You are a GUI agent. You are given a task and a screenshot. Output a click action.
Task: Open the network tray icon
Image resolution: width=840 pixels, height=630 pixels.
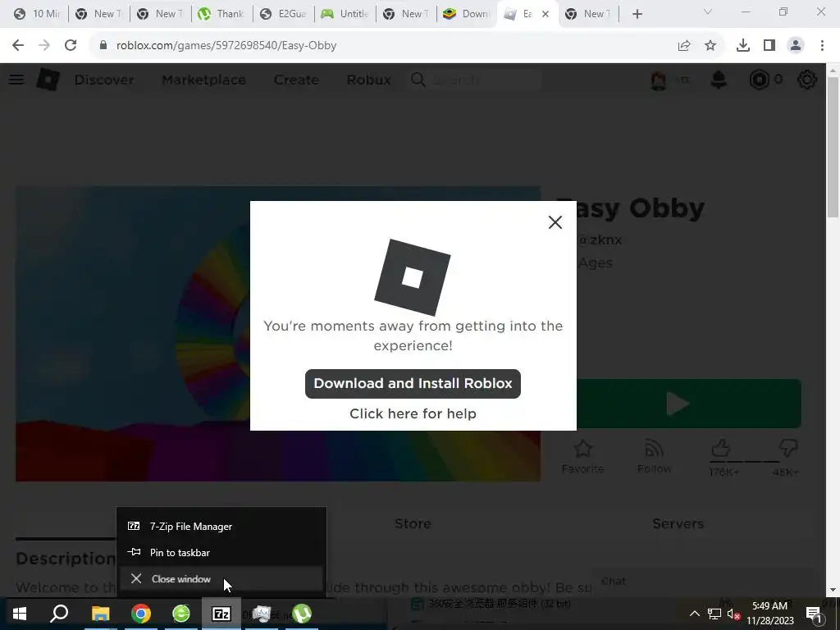(x=714, y=614)
